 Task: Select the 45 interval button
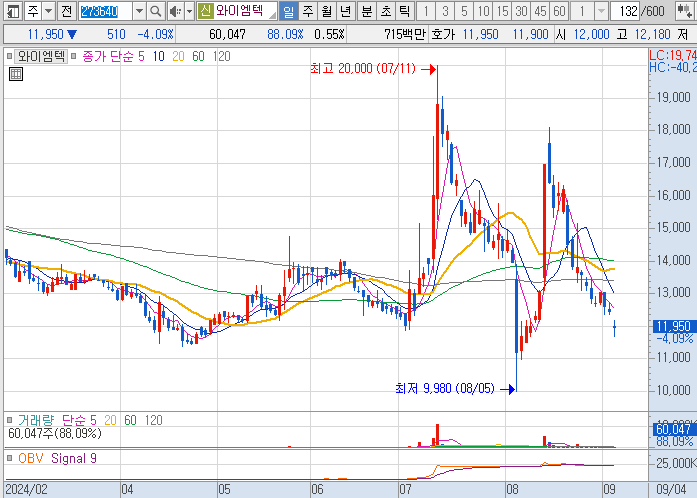[x=540, y=11]
